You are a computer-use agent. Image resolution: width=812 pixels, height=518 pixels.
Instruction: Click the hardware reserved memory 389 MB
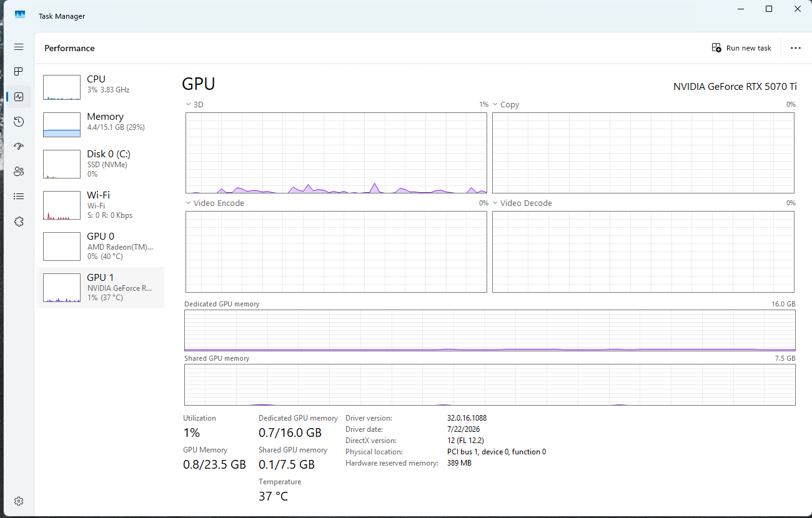tap(459, 463)
